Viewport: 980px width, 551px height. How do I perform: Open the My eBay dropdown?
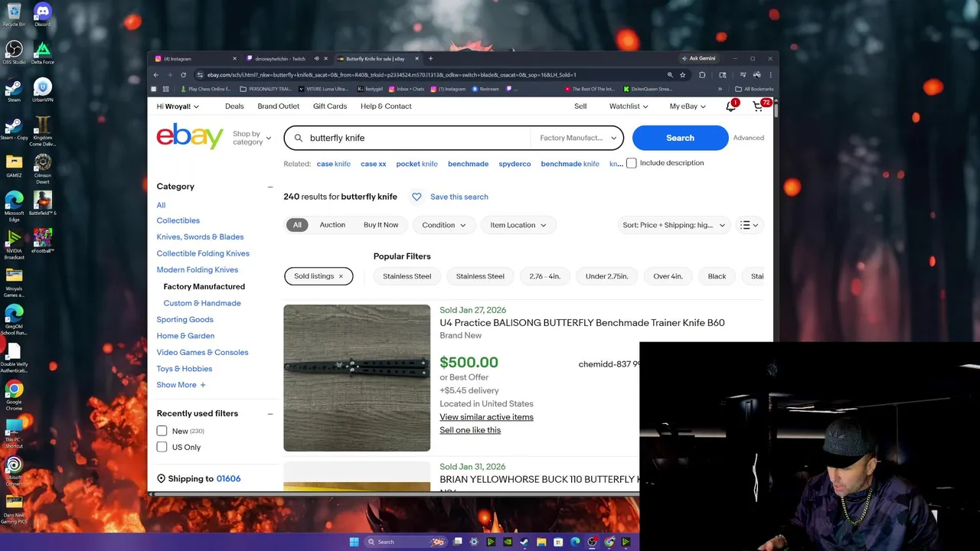pos(688,106)
